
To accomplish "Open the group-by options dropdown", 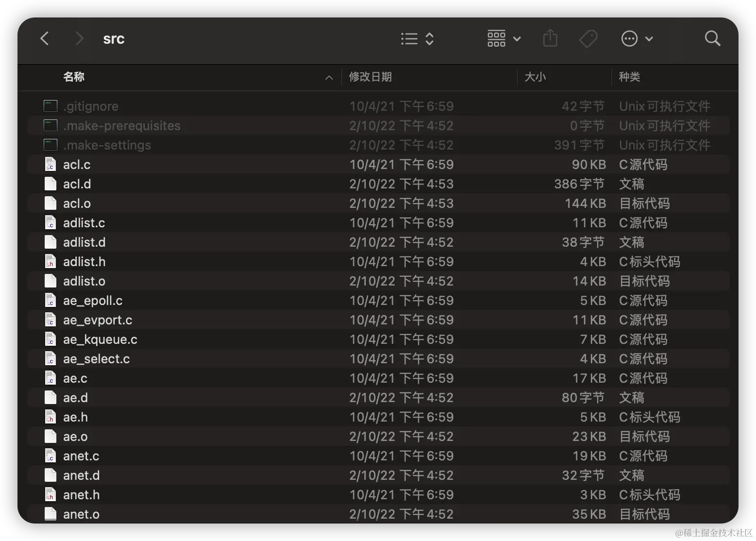I will tap(504, 38).
